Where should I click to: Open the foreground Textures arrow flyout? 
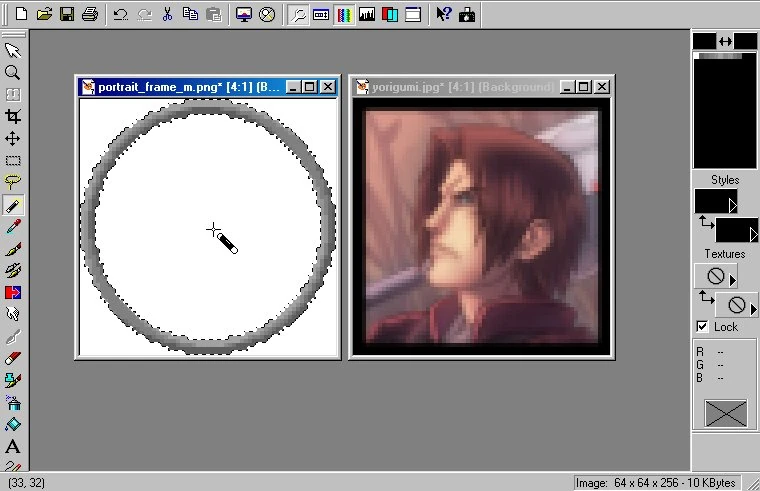[733, 280]
